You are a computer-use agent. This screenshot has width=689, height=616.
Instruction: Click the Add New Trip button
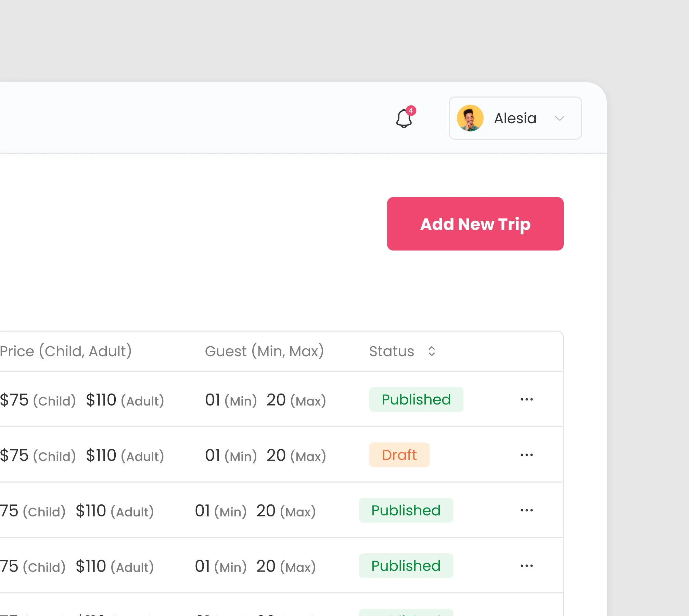pyautogui.click(x=475, y=224)
